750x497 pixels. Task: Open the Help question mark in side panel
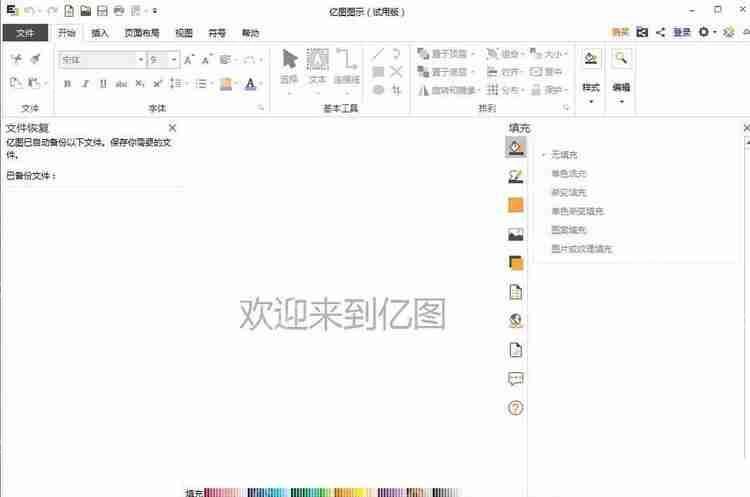point(516,408)
